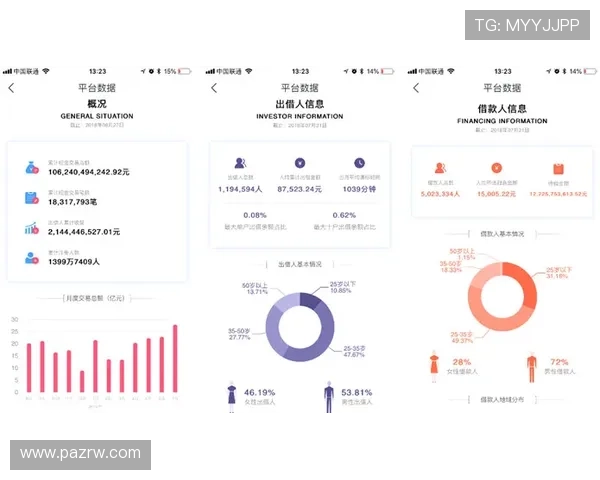Tap orange female figure beside 28%
This screenshot has height=480, width=600.
(x=434, y=366)
